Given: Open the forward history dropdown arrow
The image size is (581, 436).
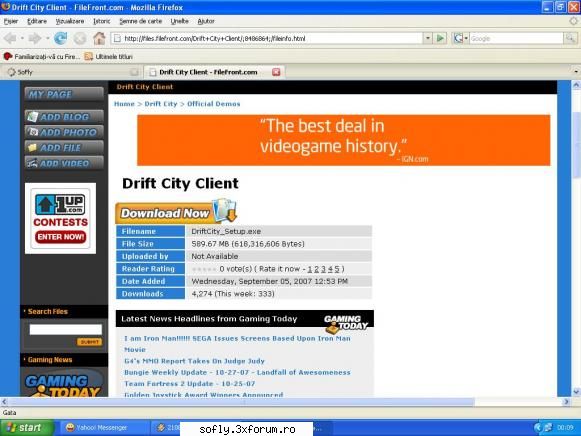Looking at the screenshot, I should pos(47,38).
